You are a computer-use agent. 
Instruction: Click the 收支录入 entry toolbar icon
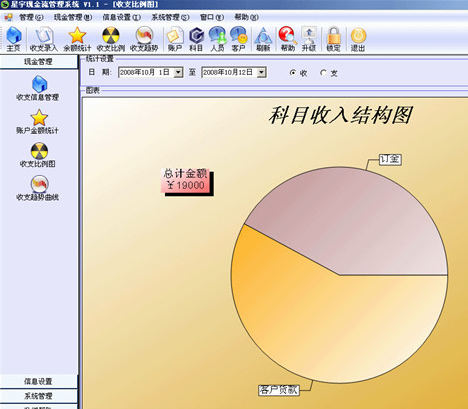tap(44, 39)
